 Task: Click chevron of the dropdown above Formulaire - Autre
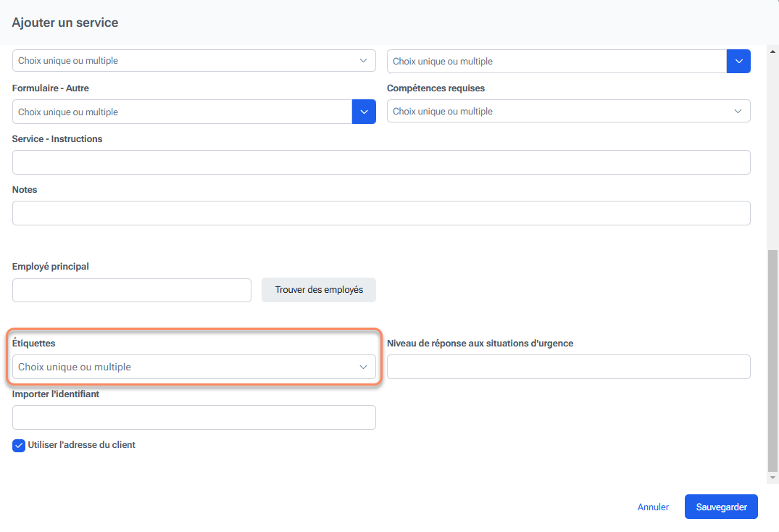(363, 61)
